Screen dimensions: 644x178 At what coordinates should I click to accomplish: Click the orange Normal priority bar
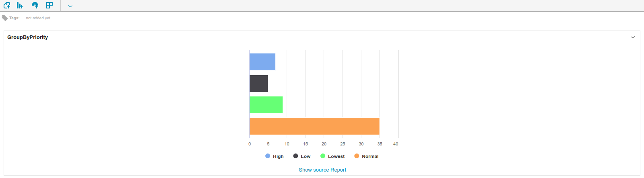pos(314,126)
